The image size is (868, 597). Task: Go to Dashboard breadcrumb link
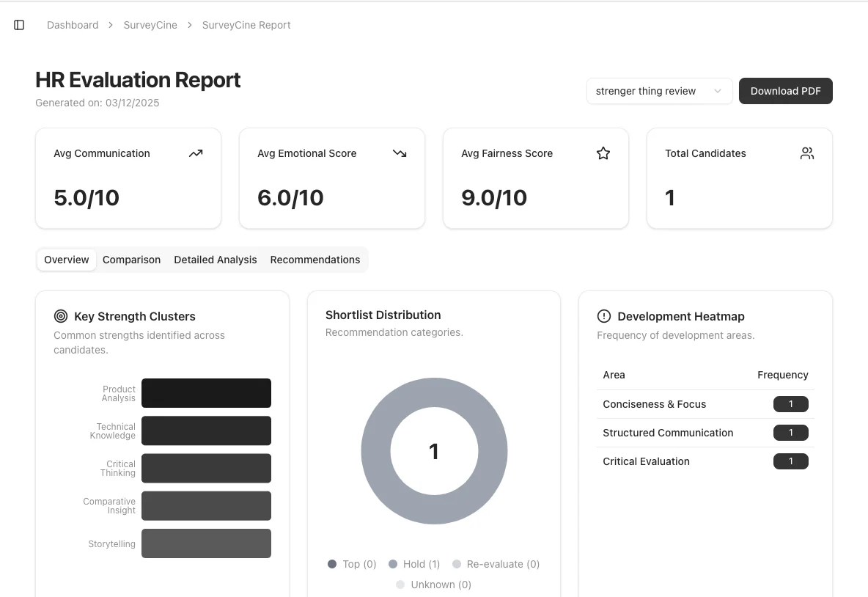click(73, 25)
